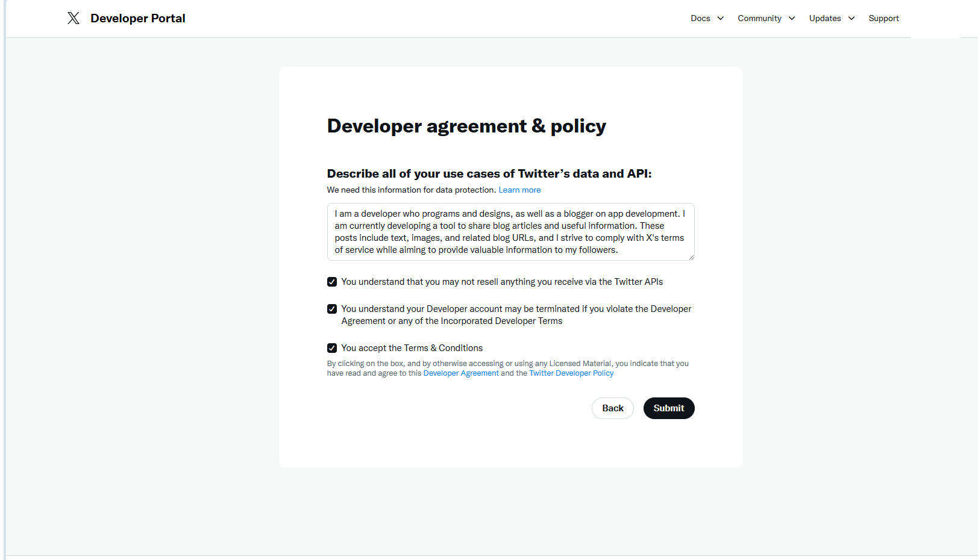Click the X logo icon
Screen dimensions: 978x560
pyautogui.click(x=74, y=18)
